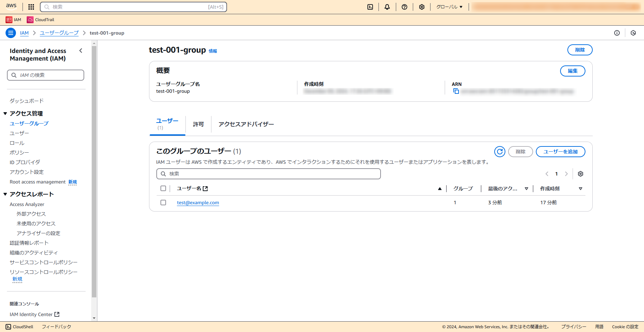The width and height of the screenshot is (644, 332).
Task: Launch CloudShell from the top bar icon
Action: (370, 7)
